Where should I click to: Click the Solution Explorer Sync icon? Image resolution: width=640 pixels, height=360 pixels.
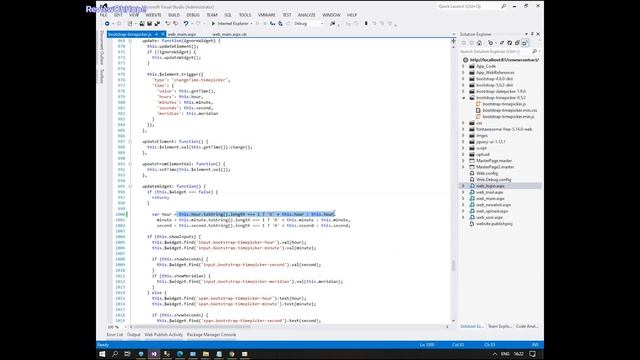pyautogui.click(x=502, y=43)
